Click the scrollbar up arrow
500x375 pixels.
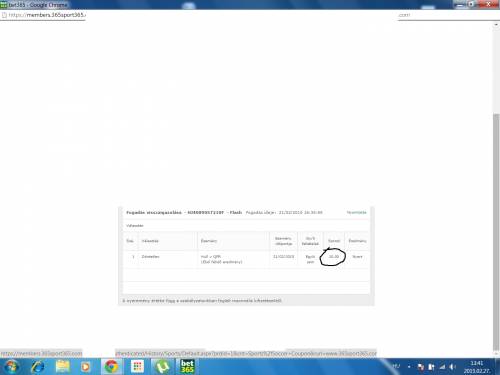tap(496, 25)
